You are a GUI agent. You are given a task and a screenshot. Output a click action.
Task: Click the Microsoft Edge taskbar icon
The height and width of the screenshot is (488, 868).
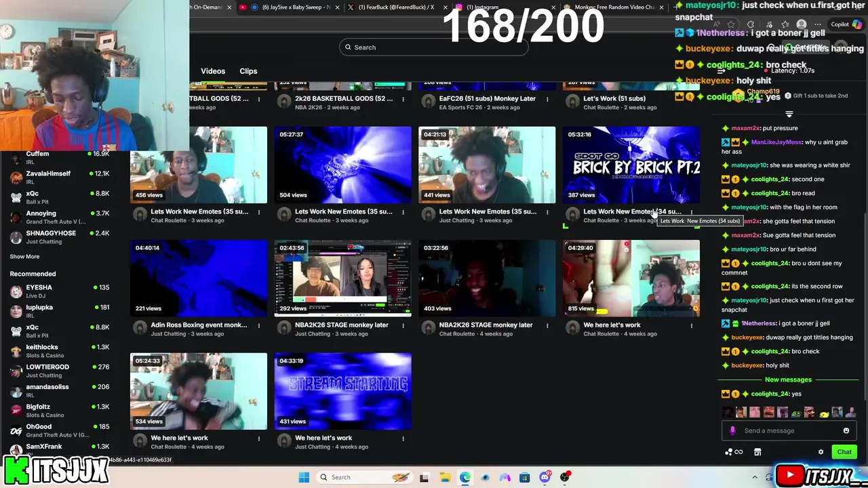[465, 477]
